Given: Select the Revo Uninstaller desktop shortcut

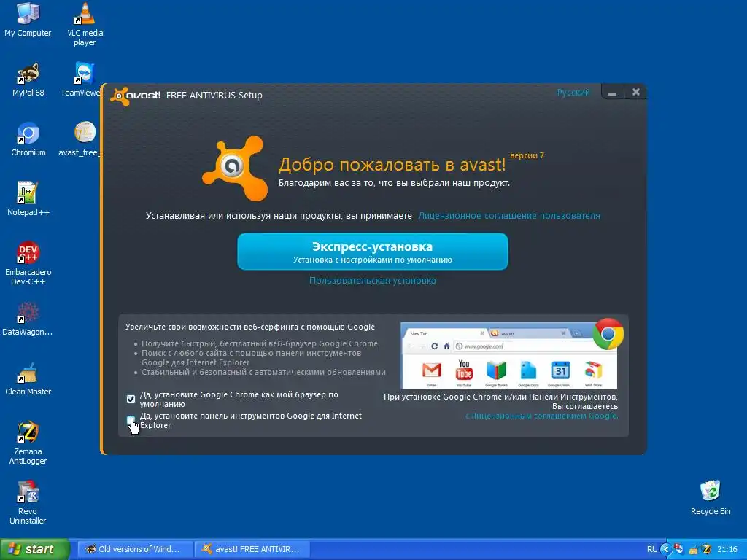Looking at the screenshot, I should pyautogui.click(x=28, y=502).
